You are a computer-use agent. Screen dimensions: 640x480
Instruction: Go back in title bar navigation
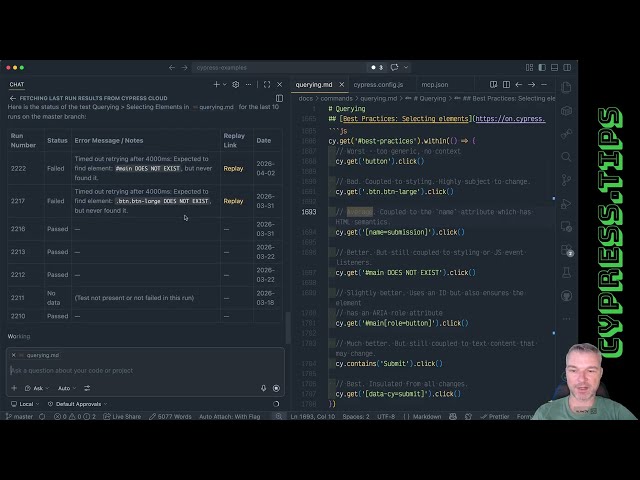coord(172,67)
